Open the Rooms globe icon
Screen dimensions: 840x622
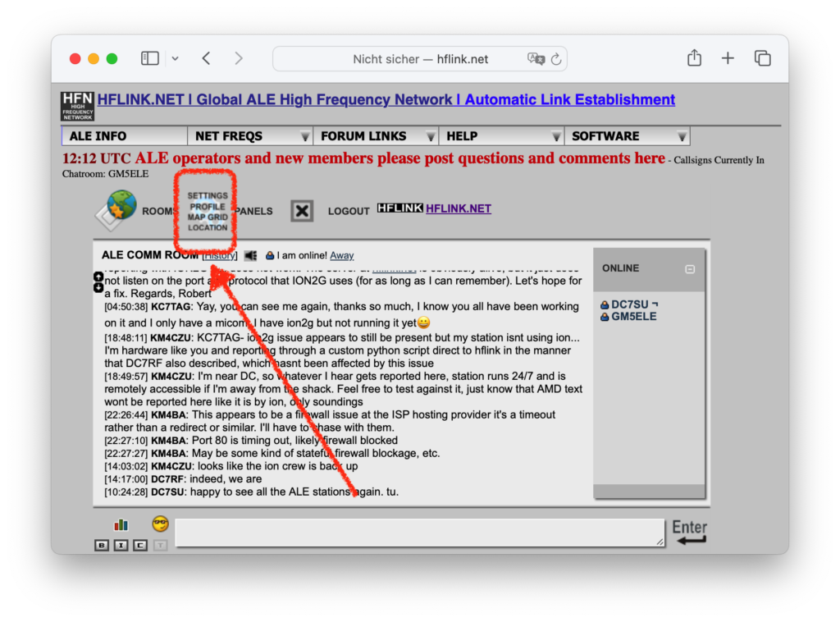coord(116,209)
